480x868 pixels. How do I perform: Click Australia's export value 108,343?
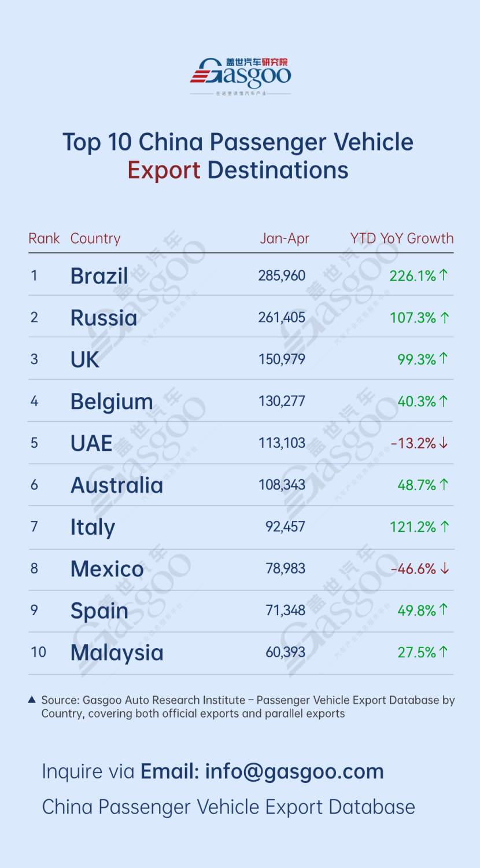[x=282, y=485]
